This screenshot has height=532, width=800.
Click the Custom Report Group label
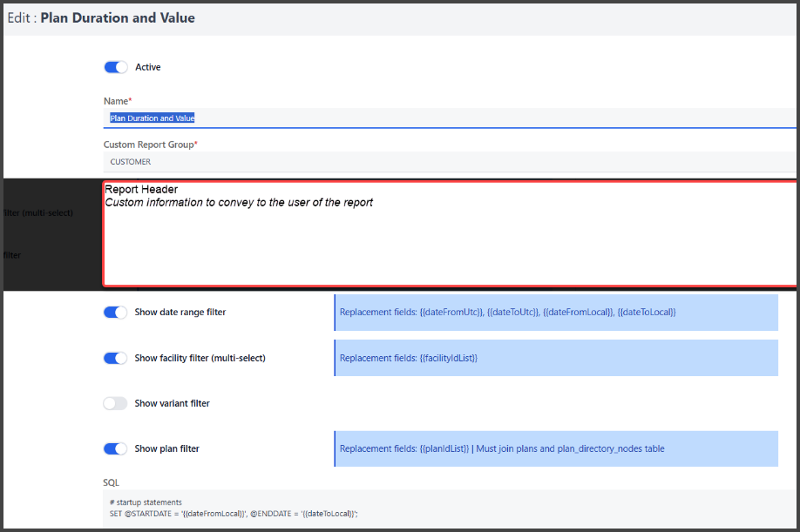[x=151, y=145]
